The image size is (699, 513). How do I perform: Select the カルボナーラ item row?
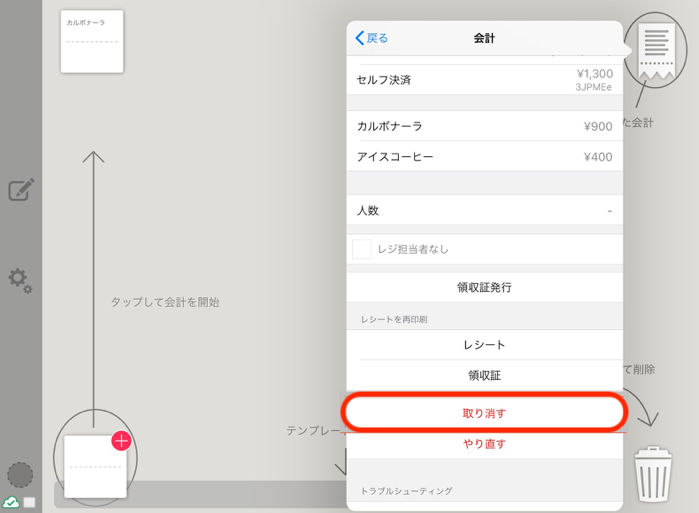(485, 126)
